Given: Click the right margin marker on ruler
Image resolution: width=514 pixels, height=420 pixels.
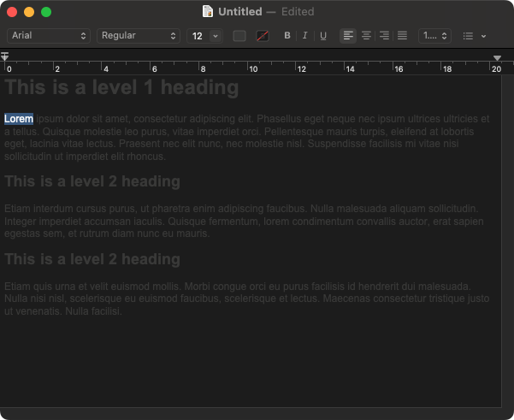Looking at the screenshot, I should click(x=497, y=58).
